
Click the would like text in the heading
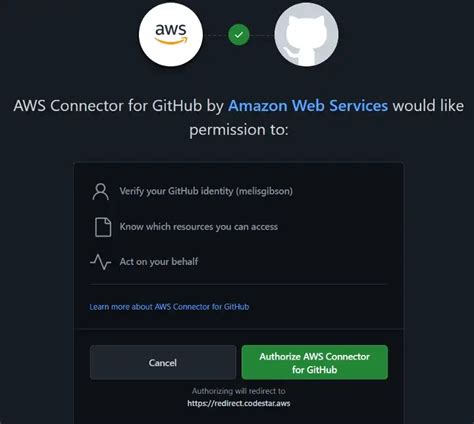pos(428,106)
